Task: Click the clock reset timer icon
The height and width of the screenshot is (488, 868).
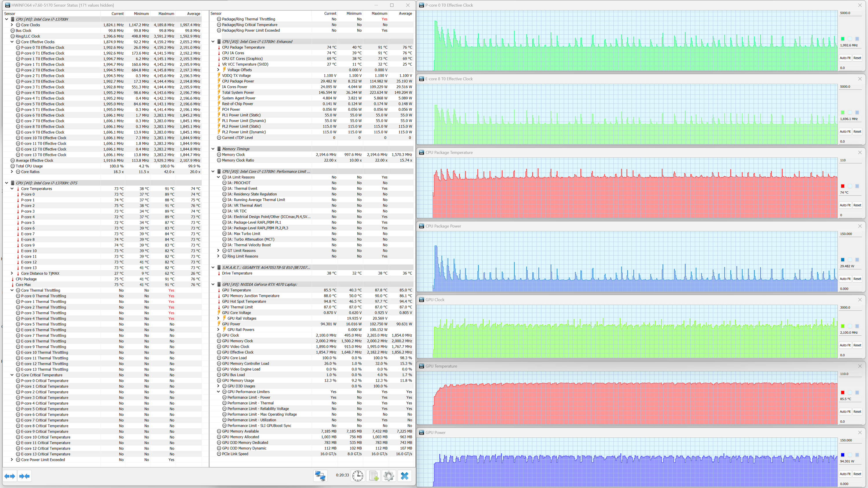Action: coord(358,476)
